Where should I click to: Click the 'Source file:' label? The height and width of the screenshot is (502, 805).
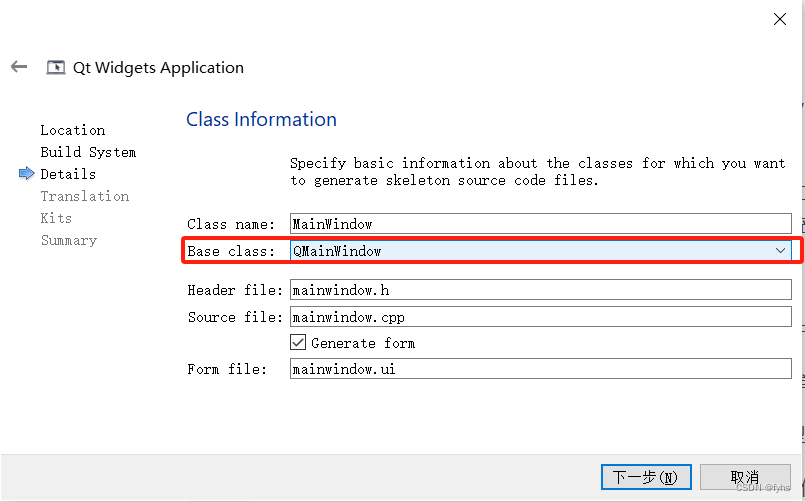click(x=235, y=317)
